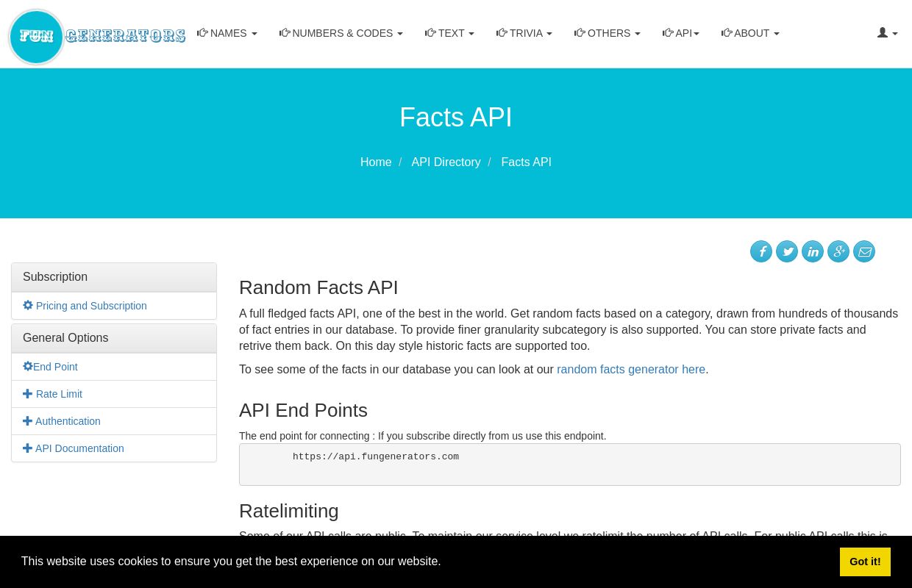Click the plus icon beside API Documentation

tap(28, 448)
